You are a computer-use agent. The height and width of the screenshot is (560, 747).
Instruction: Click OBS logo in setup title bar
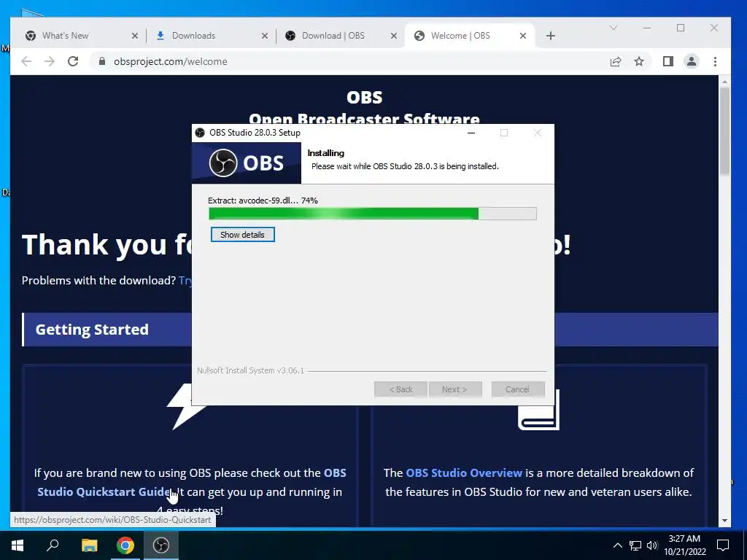[200, 133]
